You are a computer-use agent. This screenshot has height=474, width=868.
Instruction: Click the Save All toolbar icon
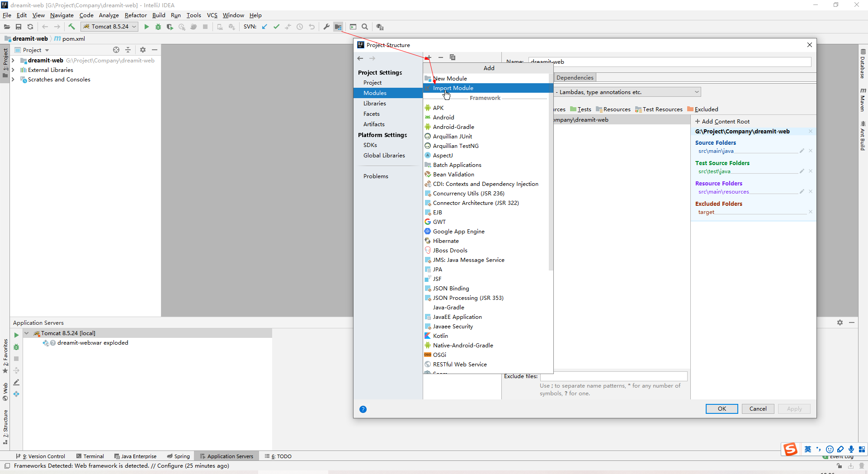click(x=19, y=27)
